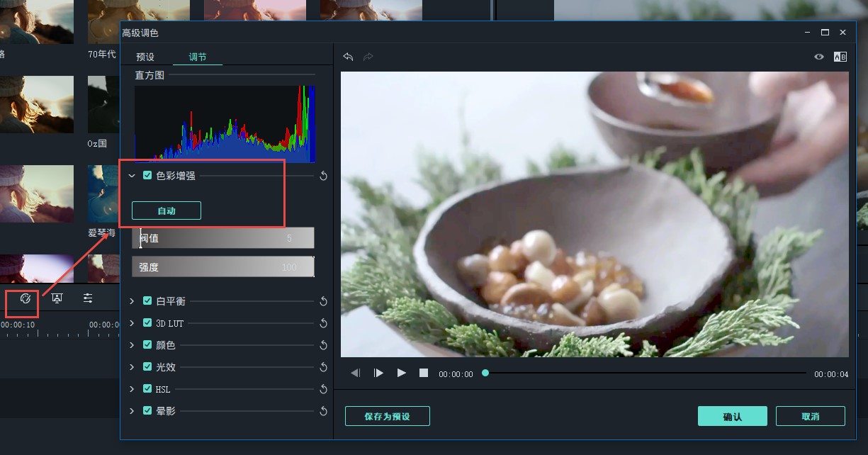Switch to the 预设 tab

[x=145, y=57]
